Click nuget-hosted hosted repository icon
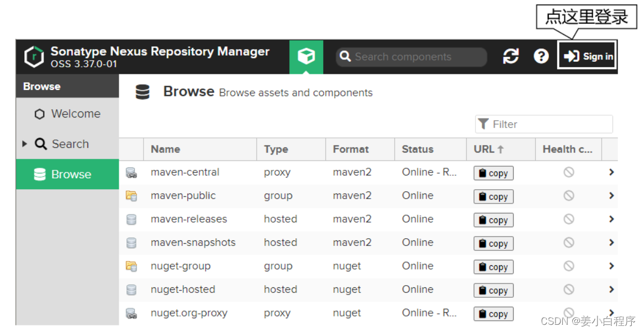 (131, 290)
